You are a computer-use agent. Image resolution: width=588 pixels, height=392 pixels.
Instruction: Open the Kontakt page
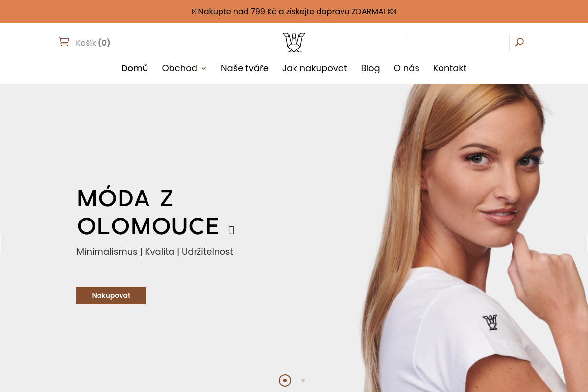point(450,68)
